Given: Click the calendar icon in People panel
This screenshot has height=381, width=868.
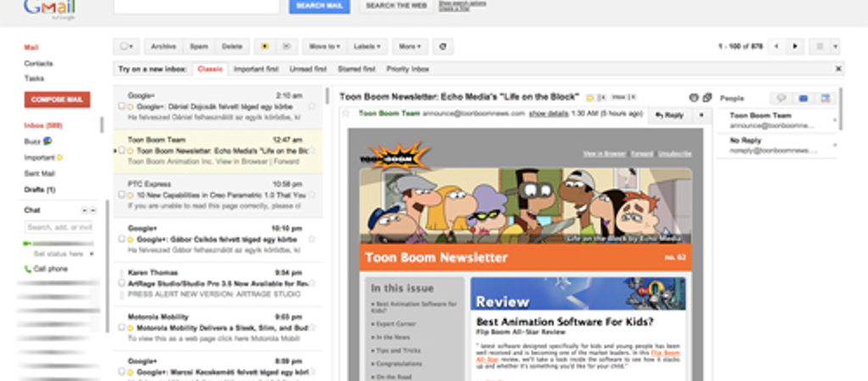Looking at the screenshot, I should point(825,98).
